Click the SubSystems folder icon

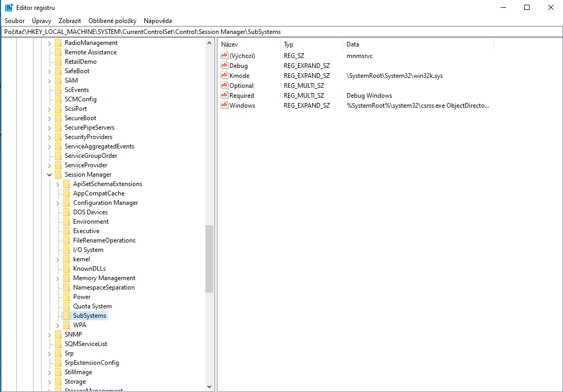tap(66, 316)
